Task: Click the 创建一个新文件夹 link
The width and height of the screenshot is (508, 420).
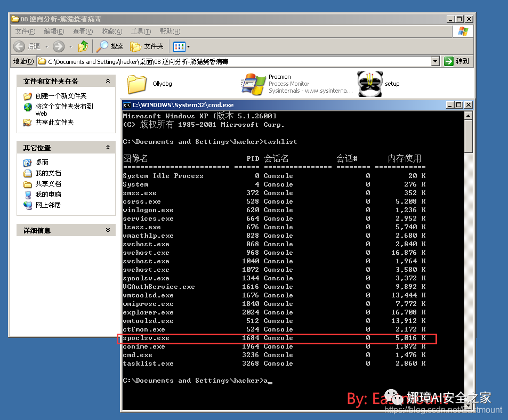Action: tap(61, 96)
